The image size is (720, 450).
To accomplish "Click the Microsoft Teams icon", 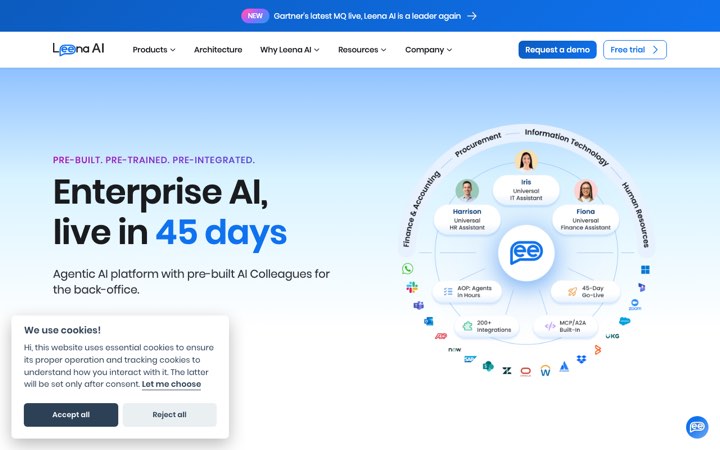I will coord(418,305).
